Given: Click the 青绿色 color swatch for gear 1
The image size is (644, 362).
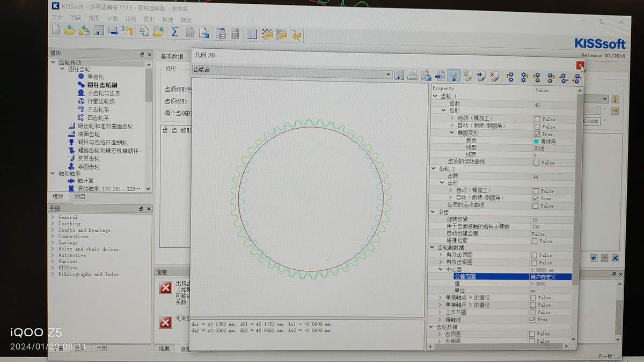Looking at the screenshot, I should 537,141.
